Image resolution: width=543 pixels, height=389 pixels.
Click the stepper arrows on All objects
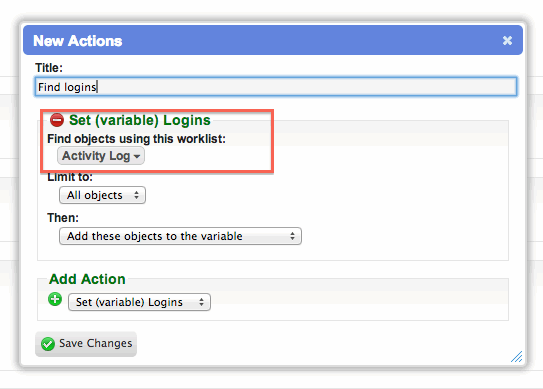pos(136,195)
